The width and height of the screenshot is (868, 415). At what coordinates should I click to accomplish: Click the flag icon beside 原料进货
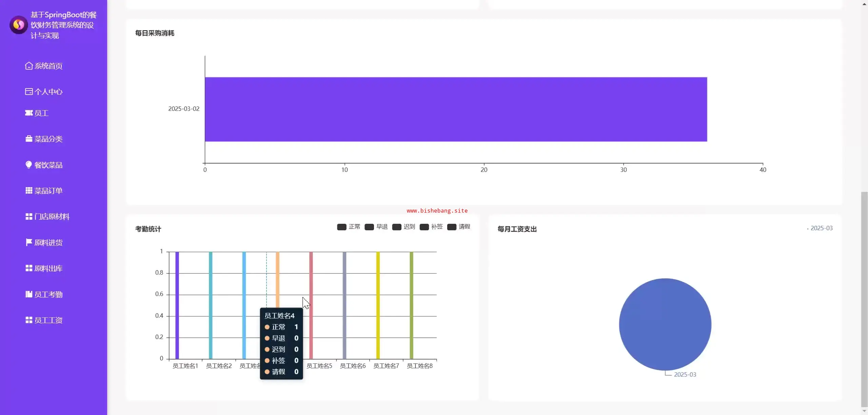(x=29, y=242)
